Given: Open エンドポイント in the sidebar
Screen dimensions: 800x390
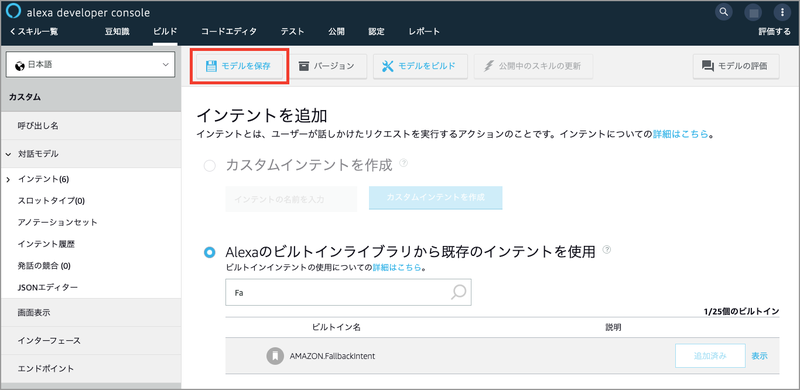Looking at the screenshot, I should click(91, 369).
